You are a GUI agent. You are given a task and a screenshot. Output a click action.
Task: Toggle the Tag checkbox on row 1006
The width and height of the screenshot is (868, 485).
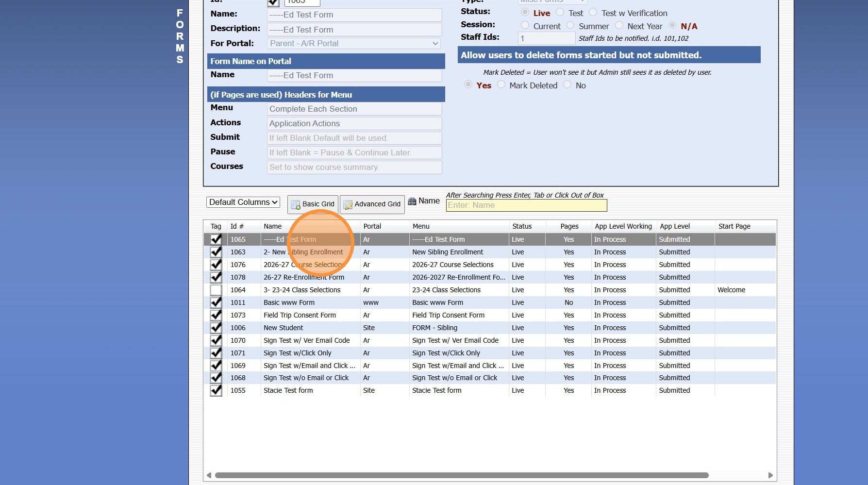click(x=216, y=328)
